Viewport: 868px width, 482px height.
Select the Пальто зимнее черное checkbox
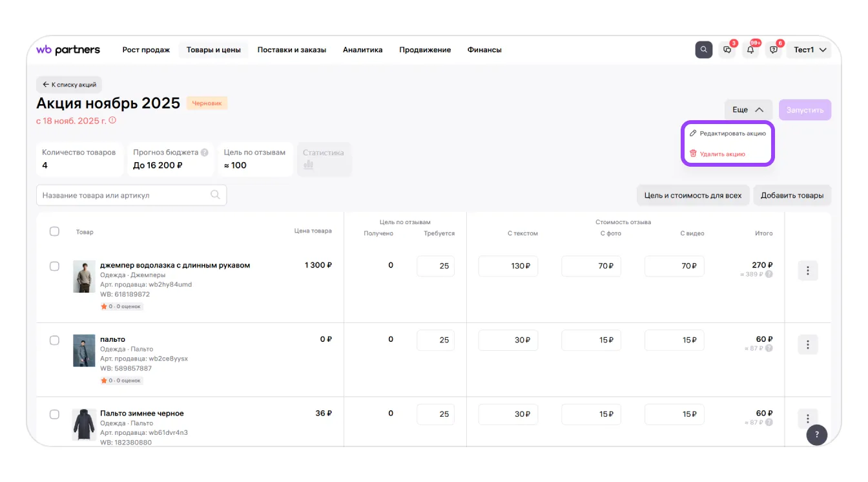55,414
